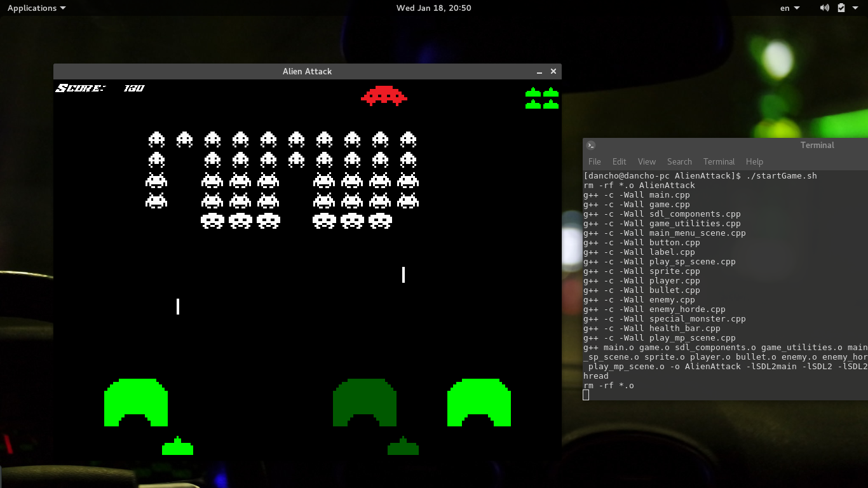Screen dimensions: 868x488
Task: Click the 'play_mp_scene.cpp' compile line
Action: [660, 338]
